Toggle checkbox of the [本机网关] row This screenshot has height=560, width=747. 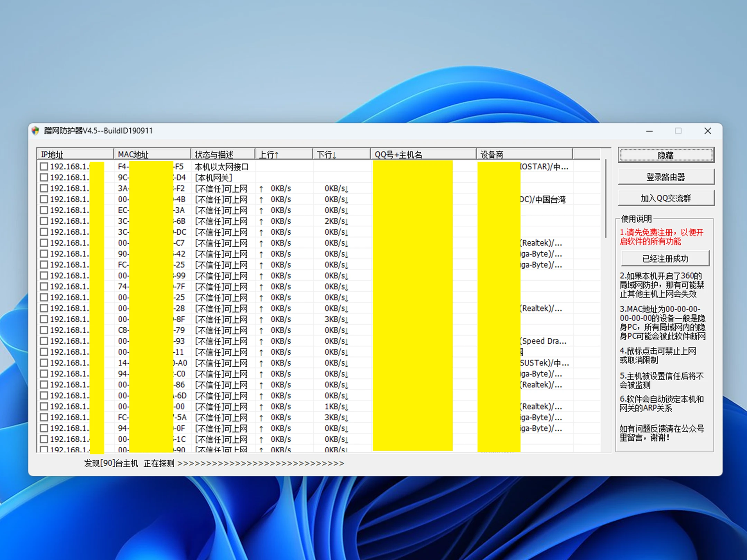coord(44,178)
